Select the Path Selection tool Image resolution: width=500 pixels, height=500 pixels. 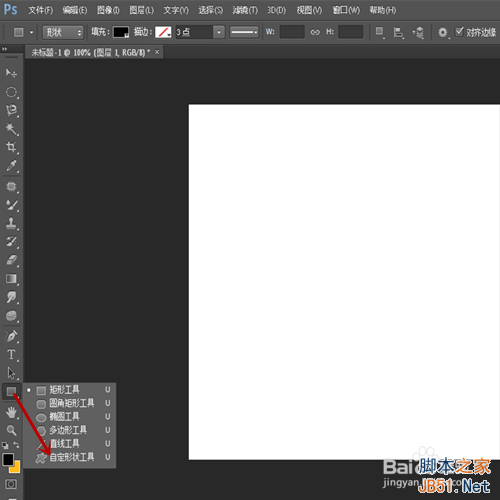coord(11,373)
